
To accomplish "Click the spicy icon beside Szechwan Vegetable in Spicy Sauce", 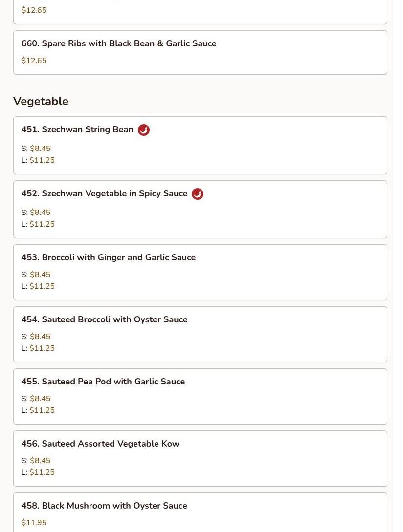I will pyautogui.click(x=198, y=194).
